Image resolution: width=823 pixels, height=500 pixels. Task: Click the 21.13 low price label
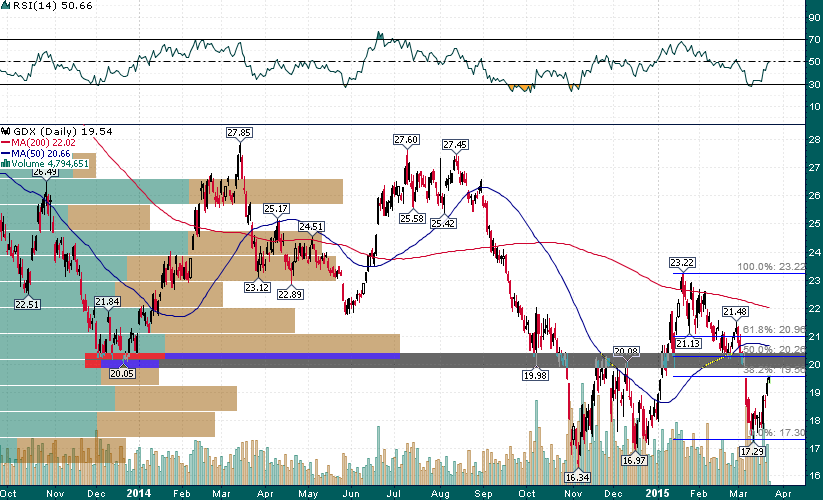click(x=688, y=344)
